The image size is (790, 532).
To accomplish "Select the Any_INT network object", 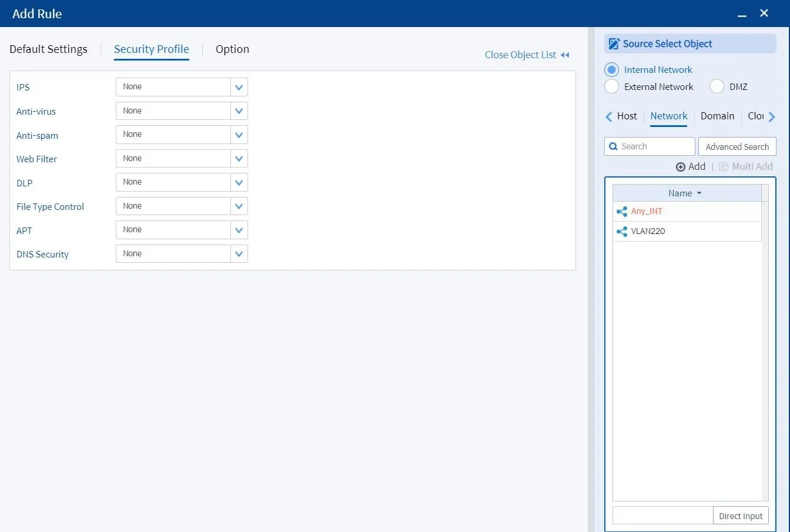I will tap(687, 212).
